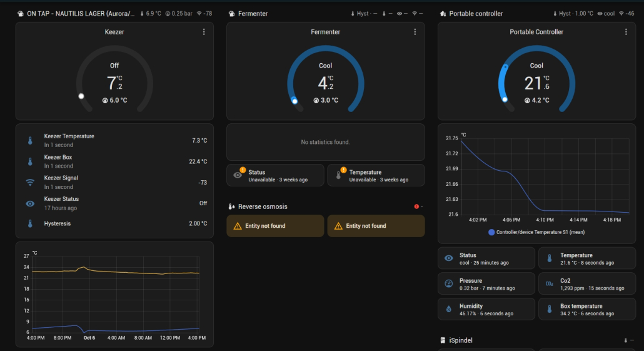The width and height of the screenshot is (644, 351).
Task: Click the Co2 sensor icon
Action: point(549,284)
